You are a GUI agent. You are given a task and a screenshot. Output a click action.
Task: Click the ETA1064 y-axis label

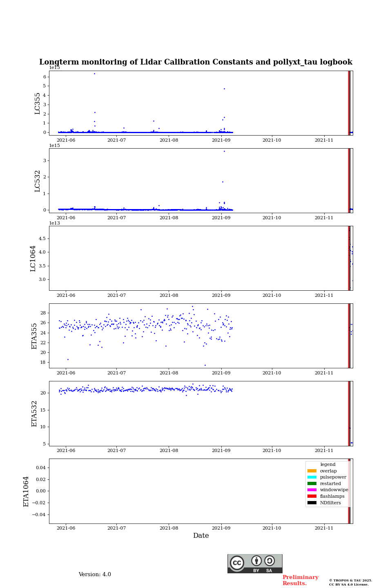click(26, 491)
